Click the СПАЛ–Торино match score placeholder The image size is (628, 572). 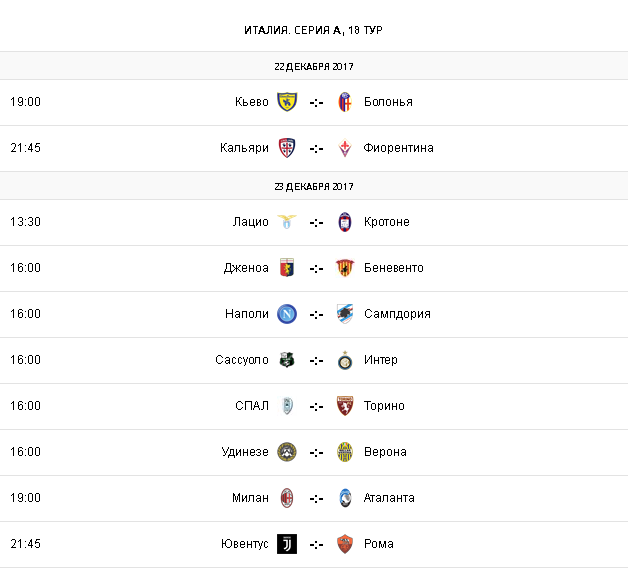(x=316, y=406)
